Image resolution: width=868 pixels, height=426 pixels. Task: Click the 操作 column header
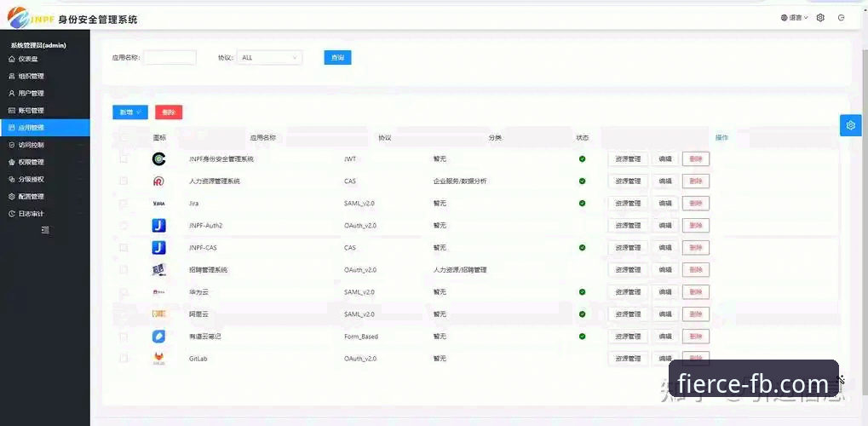point(721,137)
